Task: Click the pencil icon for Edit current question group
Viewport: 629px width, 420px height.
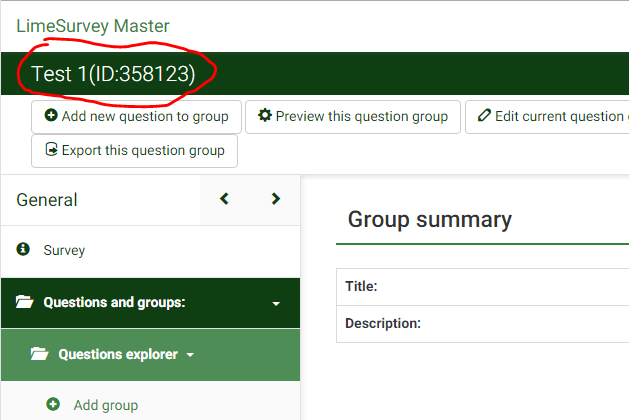Action: [485, 116]
